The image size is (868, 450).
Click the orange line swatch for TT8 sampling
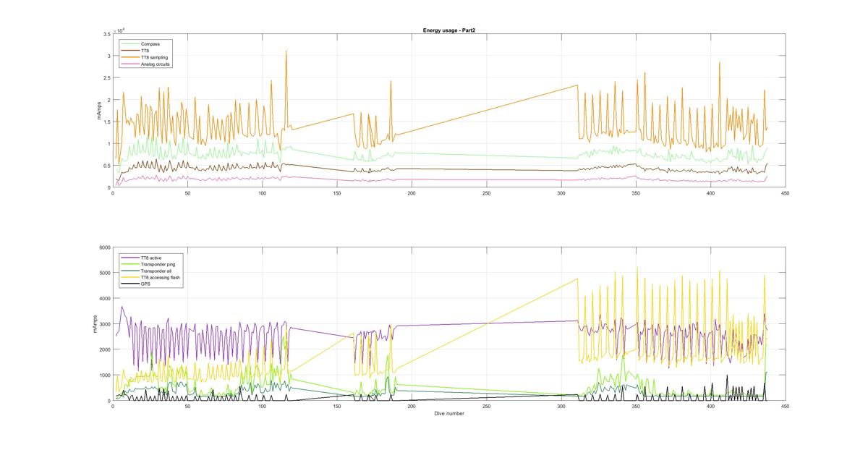[130, 57]
